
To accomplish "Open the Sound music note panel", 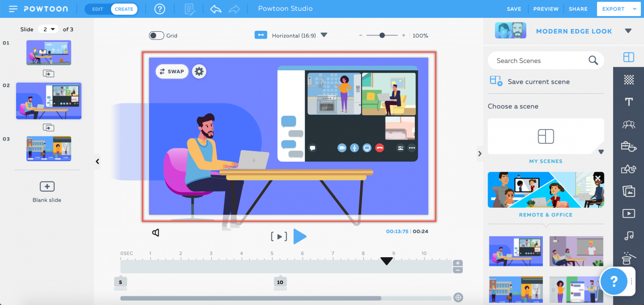I will [x=628, y=236].
